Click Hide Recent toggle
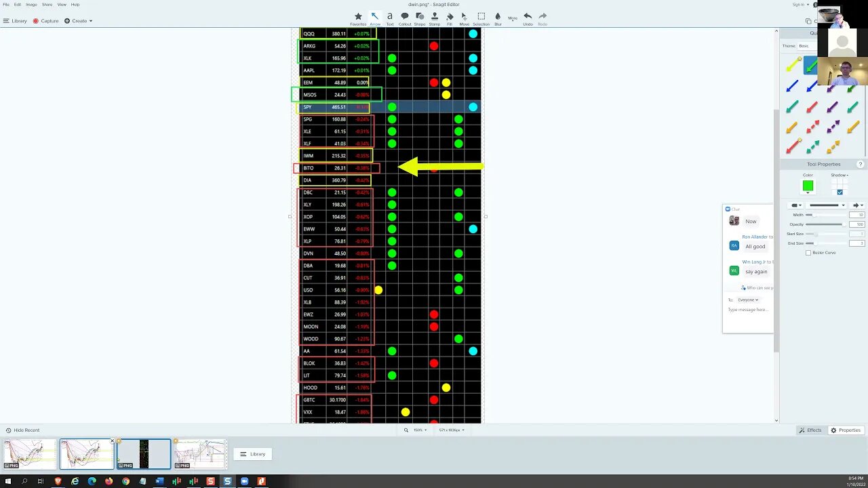Viewport: 868px width, 488px height. coord(22,430)
